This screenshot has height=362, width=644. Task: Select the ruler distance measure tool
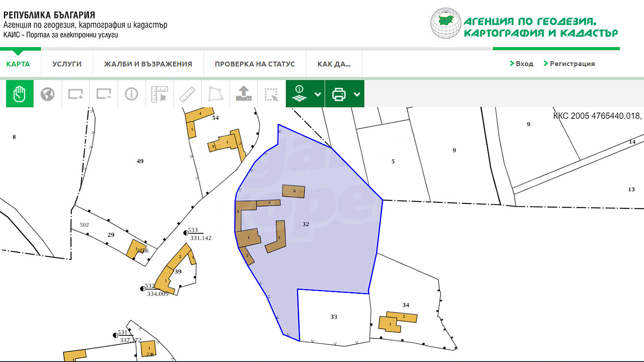coord(187,94)
